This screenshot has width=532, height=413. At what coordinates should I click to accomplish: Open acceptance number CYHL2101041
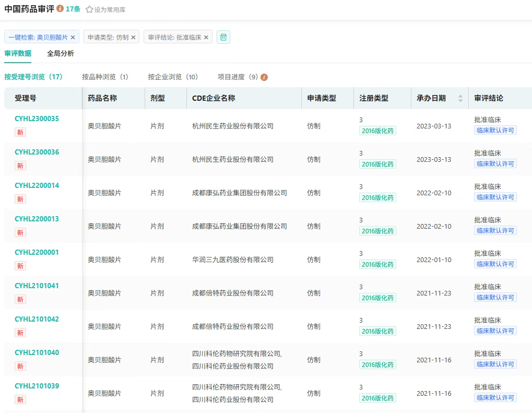(x=37, y=286)
